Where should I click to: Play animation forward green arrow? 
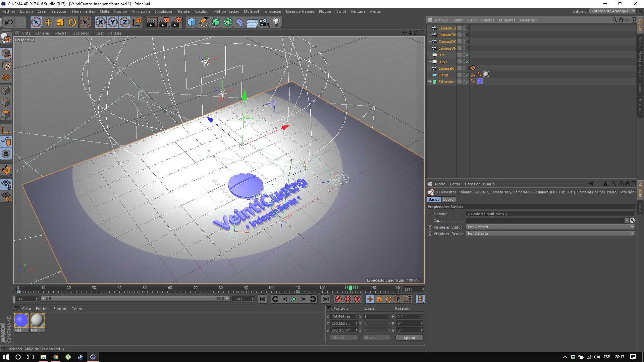(294, 299)
